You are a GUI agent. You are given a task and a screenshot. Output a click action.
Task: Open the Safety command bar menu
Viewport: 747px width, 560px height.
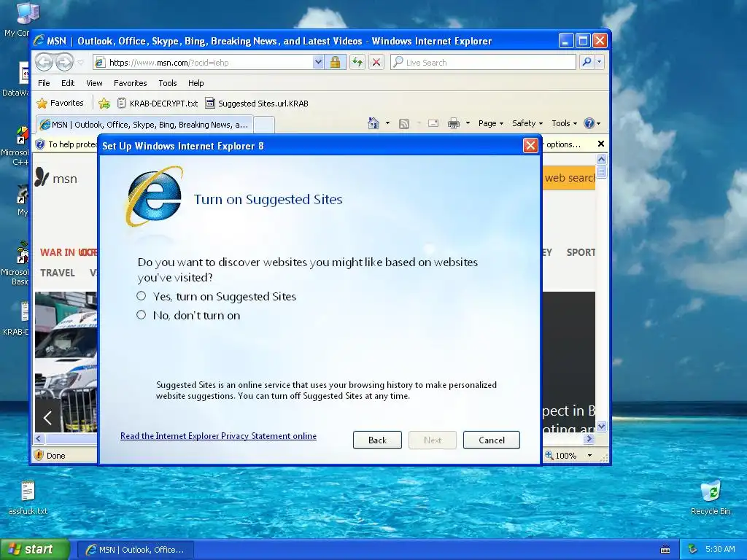click(x=527, y=123)
